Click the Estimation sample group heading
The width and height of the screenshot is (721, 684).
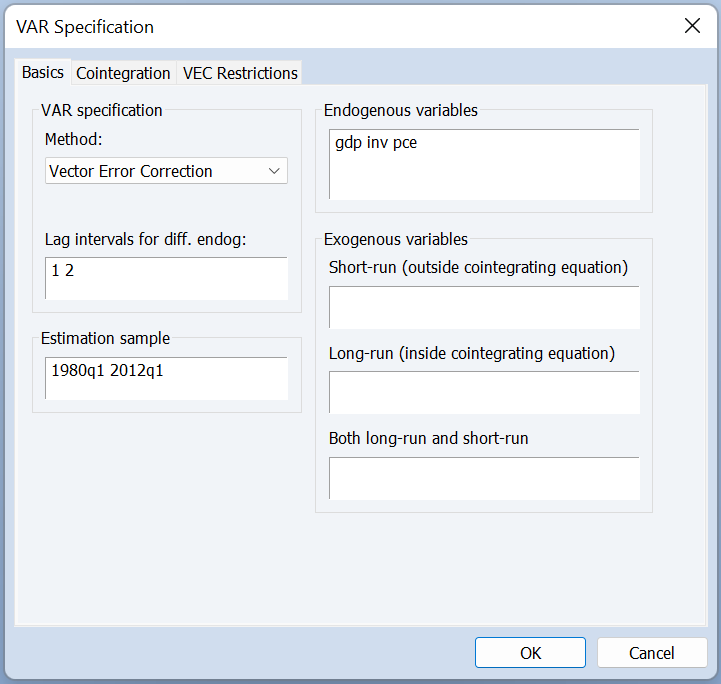coord(105,339)
